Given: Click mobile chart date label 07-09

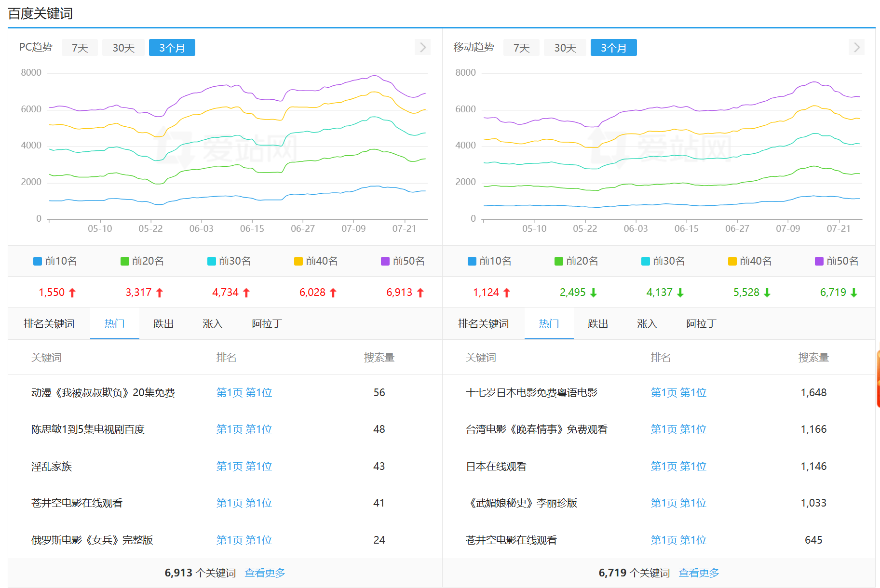Looking at the screenshot, I should [788, 228].
